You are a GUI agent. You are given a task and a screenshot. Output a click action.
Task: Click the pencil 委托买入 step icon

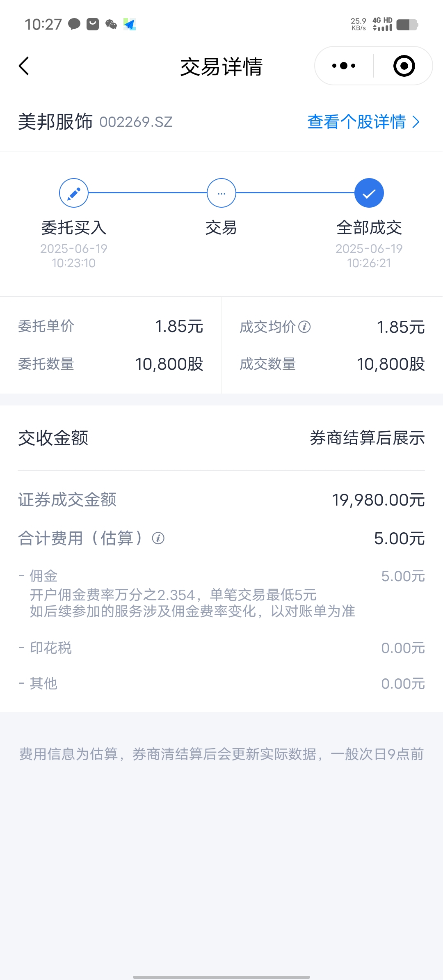click(x=74, y=193)
